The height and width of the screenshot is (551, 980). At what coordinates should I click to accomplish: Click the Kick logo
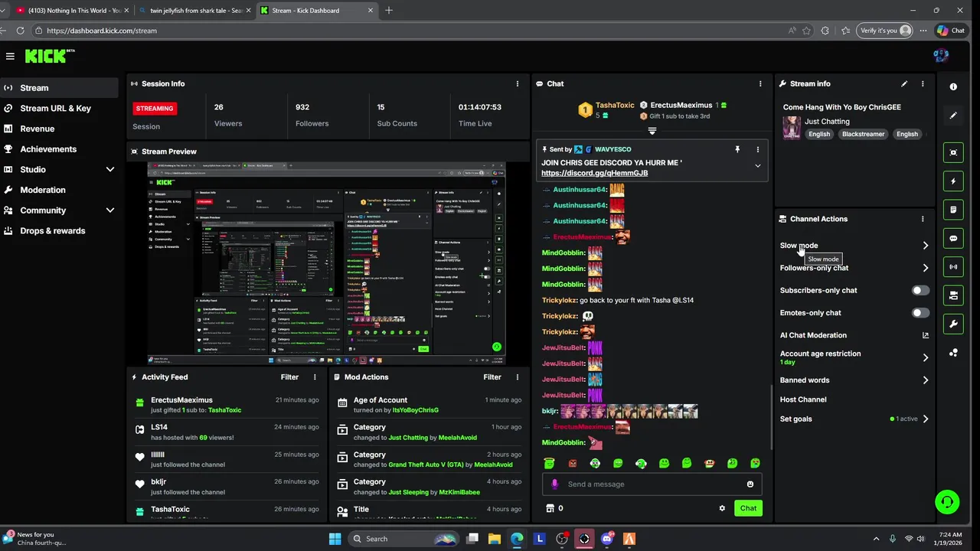point(47,56)
